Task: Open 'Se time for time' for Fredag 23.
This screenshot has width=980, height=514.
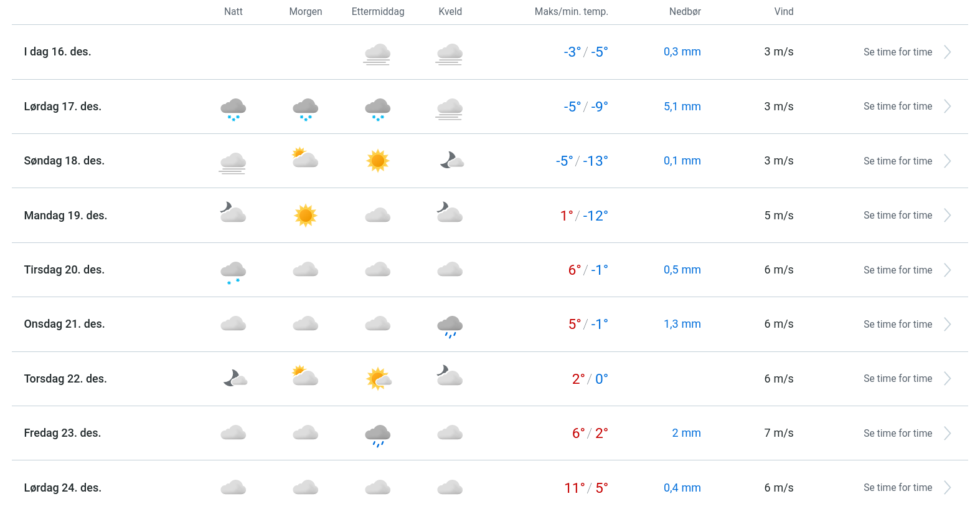Action: pos(897,434)
